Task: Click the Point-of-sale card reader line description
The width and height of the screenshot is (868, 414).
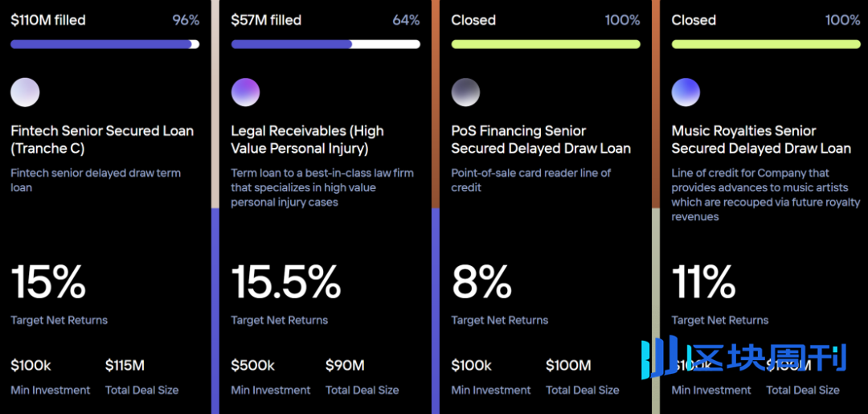Action: [x=531, y=180]
